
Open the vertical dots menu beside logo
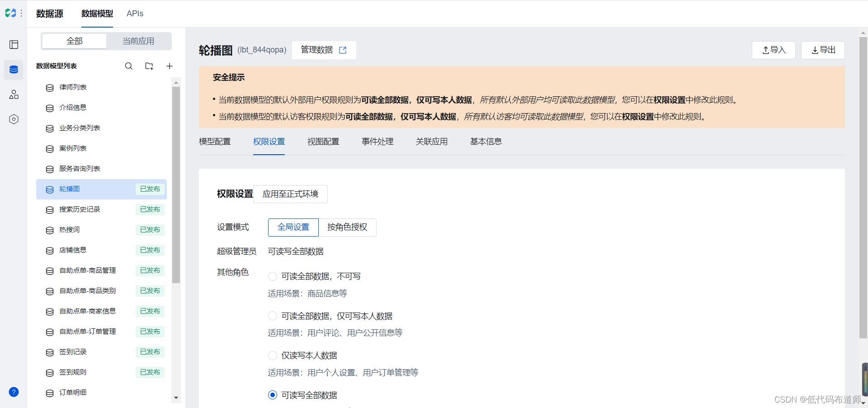pyautogui.click(x=21, y=14)
